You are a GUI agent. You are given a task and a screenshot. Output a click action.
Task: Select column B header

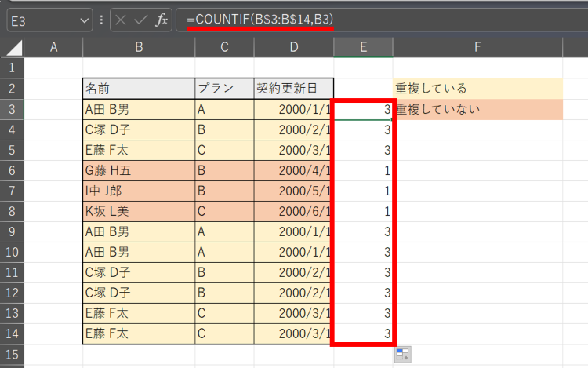pyautogui.click(x=139, y=47)
